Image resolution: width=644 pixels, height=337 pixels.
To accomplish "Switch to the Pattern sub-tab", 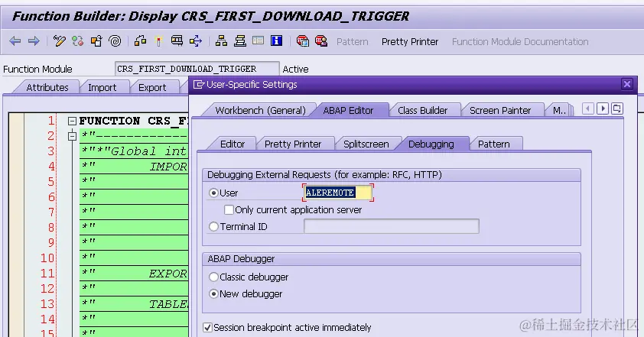I will tap(493, 144).
